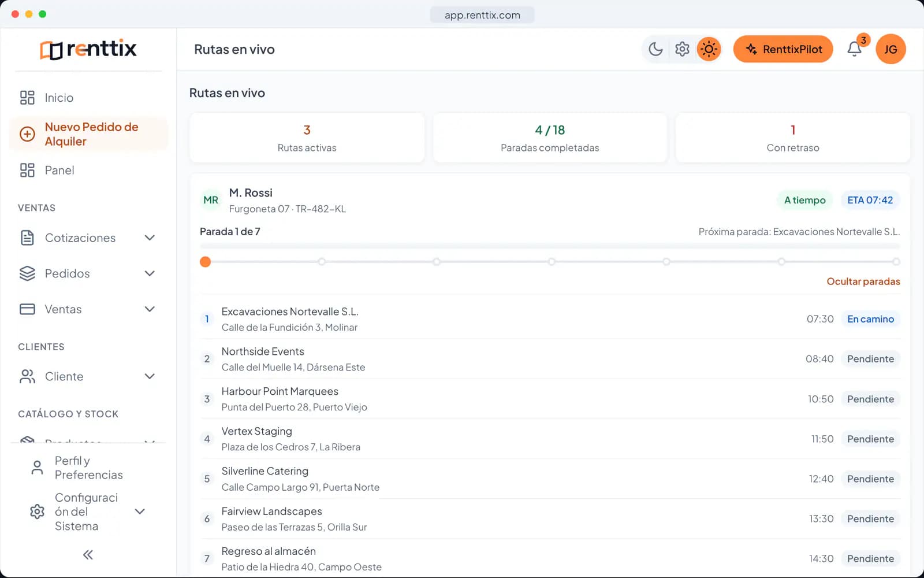Collapse sidebar with double-chevron icon

pos(88,555)
